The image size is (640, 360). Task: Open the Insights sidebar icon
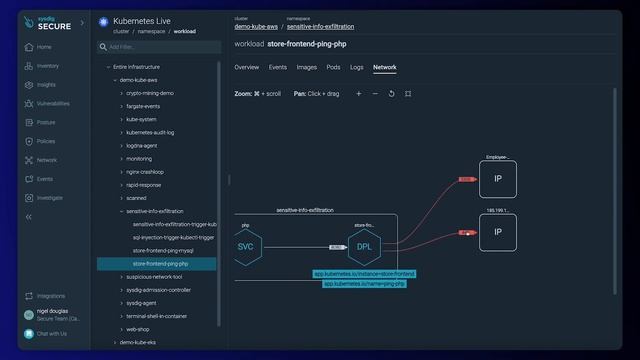[x=29, y=85]
